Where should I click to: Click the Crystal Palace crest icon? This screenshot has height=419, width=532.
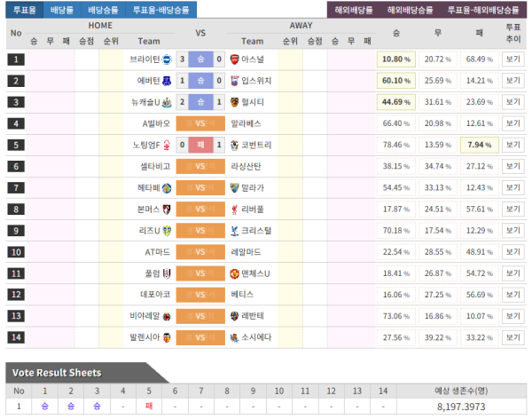[x=234, y=231]
